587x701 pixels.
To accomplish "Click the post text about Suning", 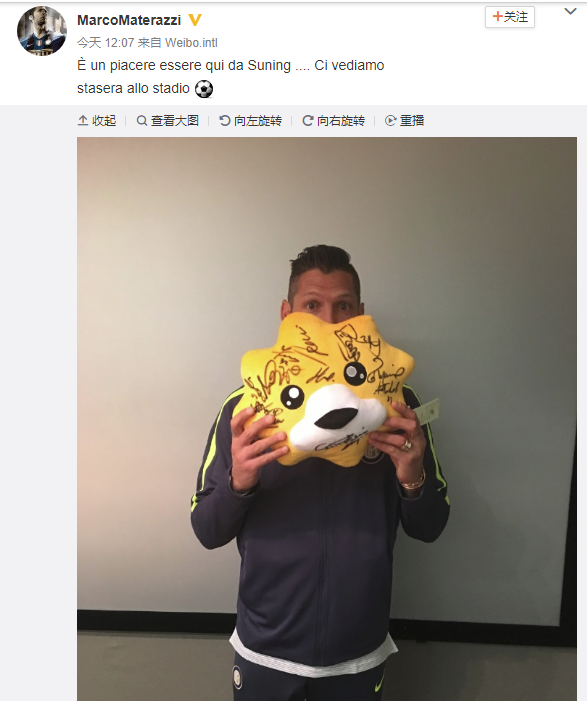I will click(x=231, y=76).
